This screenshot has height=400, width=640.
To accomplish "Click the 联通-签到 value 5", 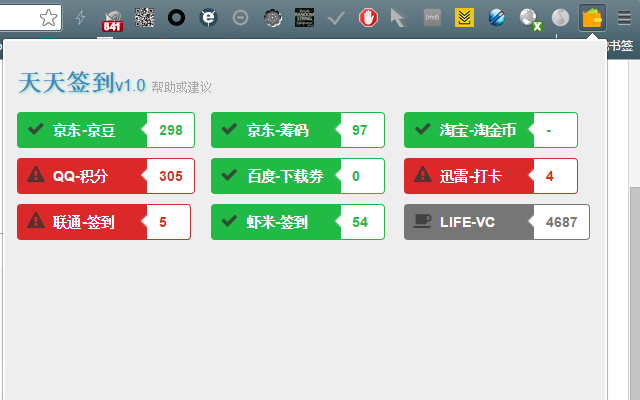I will coord(162,222).
